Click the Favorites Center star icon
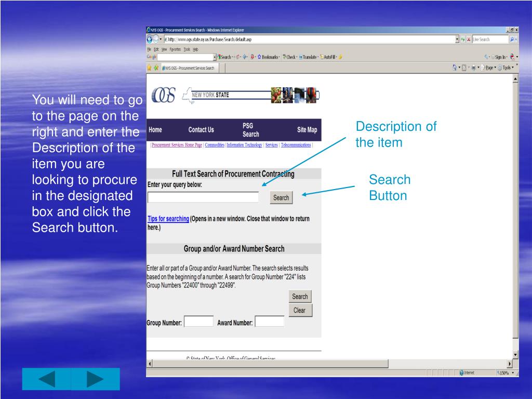 tap(149, 68)
